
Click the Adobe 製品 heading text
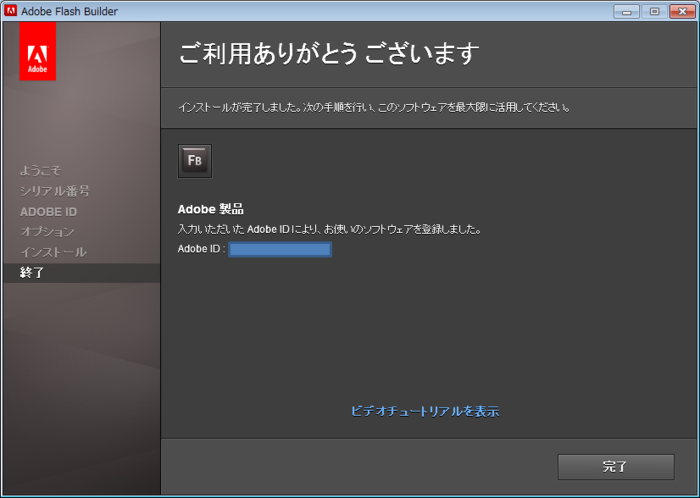tap(211, 209)
